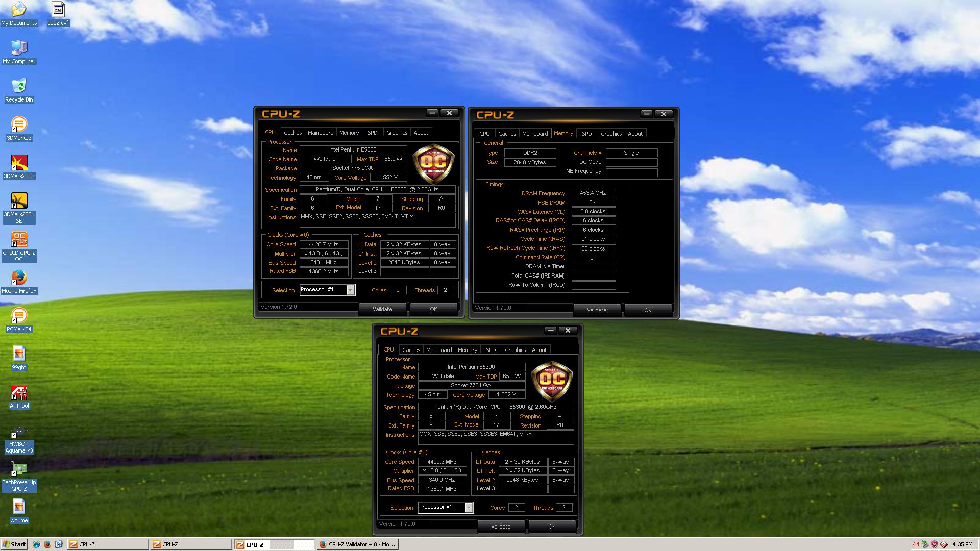980x551 pixels.
Task: Click the red diamond tray icon
Action: [x=943, y=544]
